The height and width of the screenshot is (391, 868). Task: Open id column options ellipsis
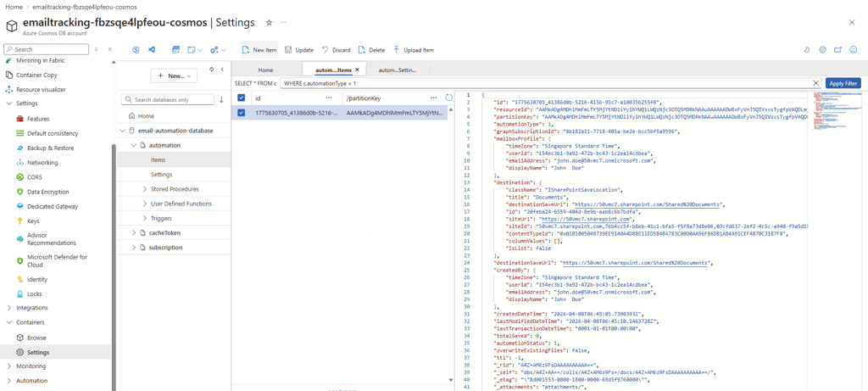point(328,98)
